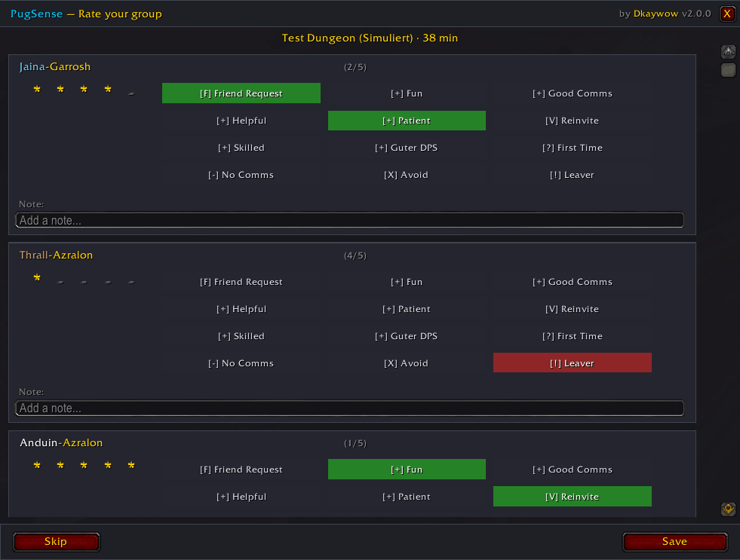The width and height of the screenshot is (740, 560).
Task: Toggle off Jaina's Friend Request tag
Action: (x=241, y=93)
